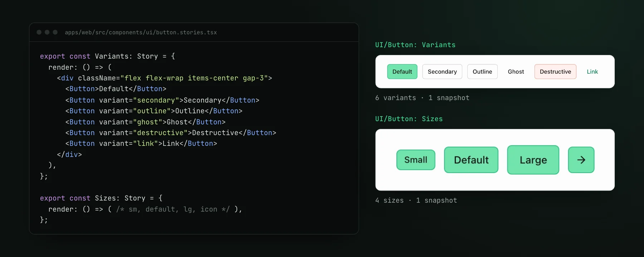The height and width of the screenshot is (257, 644).
Task: Click the Destructive variant button
Action: [555, 71]
